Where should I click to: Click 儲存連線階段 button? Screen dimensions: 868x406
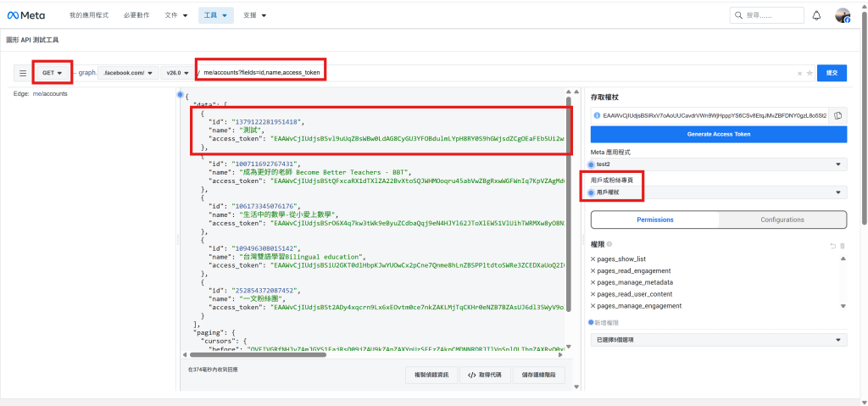[x=538, y=375]
